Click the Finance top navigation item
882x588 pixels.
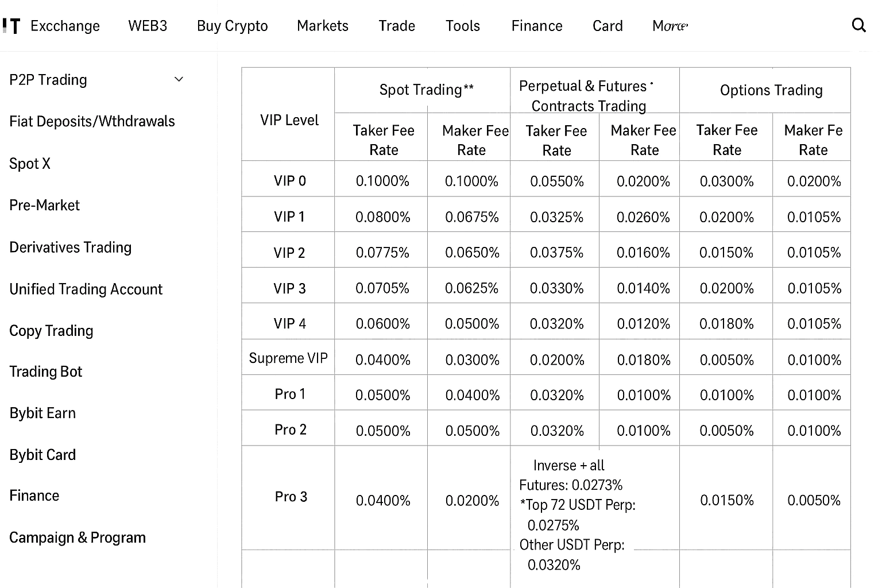tap(537, 26)
